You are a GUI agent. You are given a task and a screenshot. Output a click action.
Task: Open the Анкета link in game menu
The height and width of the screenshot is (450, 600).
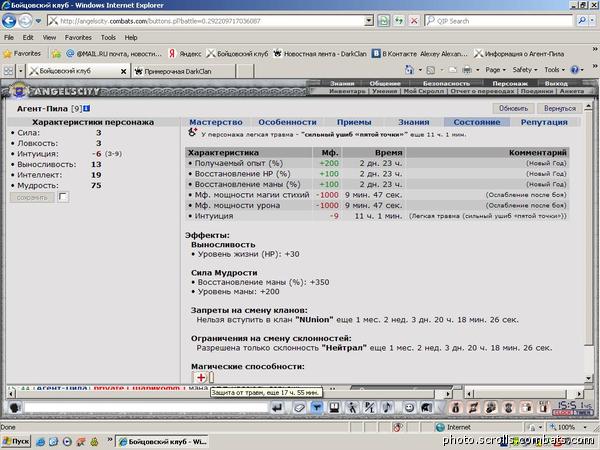(x=572, y=91)
